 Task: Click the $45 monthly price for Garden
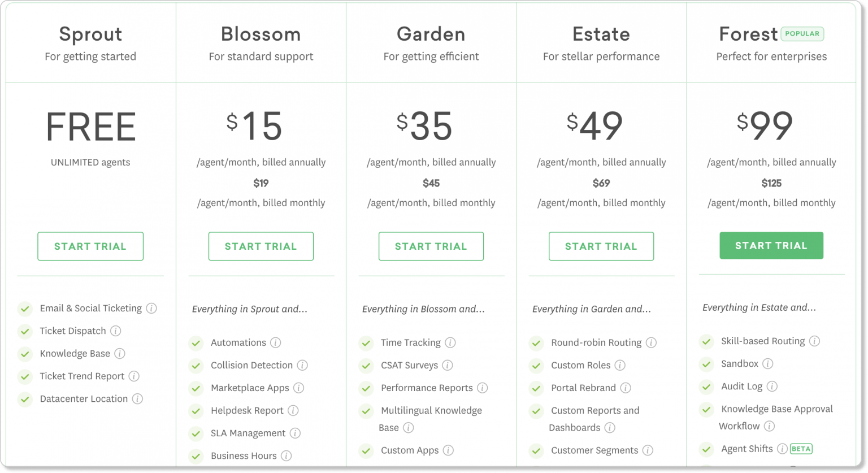(431, 183)
